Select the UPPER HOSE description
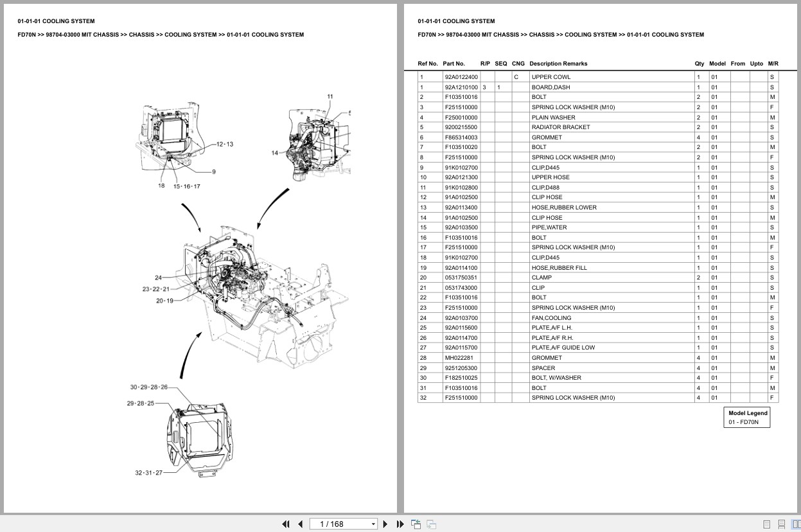 pyautogui.click(x=550, y=177)
